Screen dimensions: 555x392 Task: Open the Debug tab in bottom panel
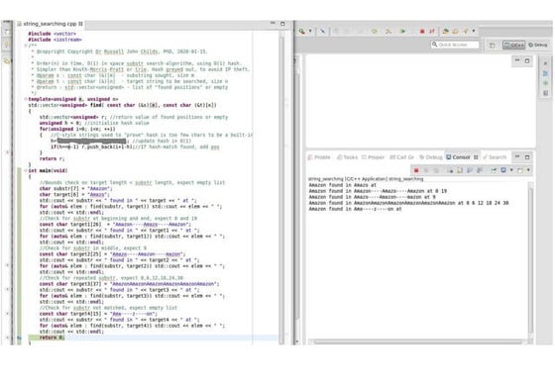point(431,157)
